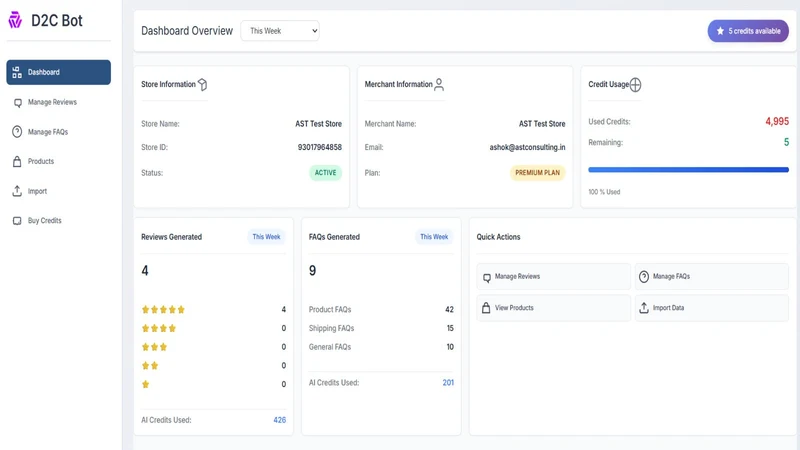Click the question icon in Manage FAQs quick action
Viewport: 800px width, 450px height.
tap(644, 277)
